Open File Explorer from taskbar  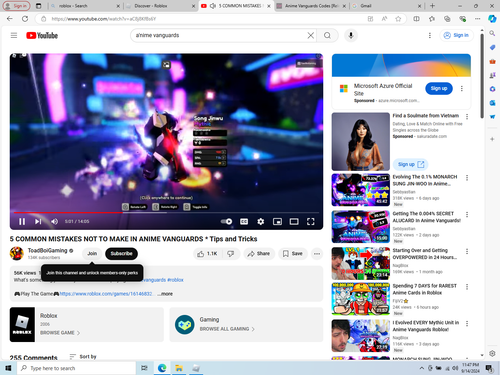(x=179, y=368)
